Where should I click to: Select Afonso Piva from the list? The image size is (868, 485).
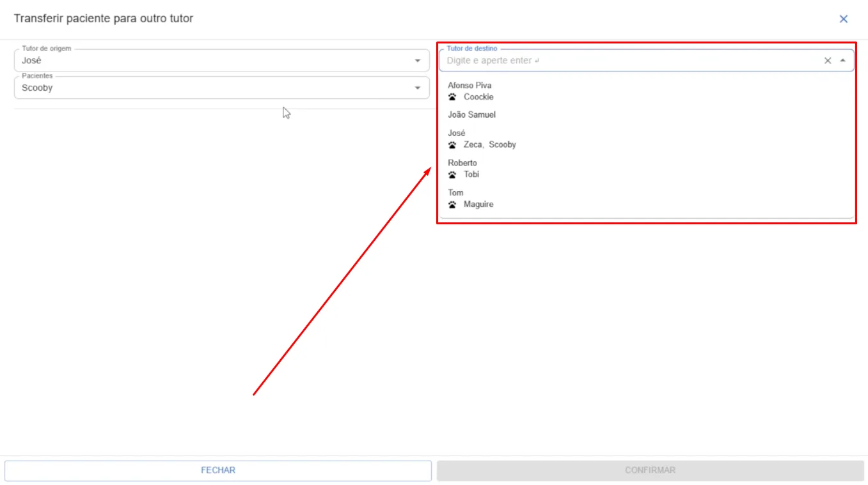pos(647,91)
